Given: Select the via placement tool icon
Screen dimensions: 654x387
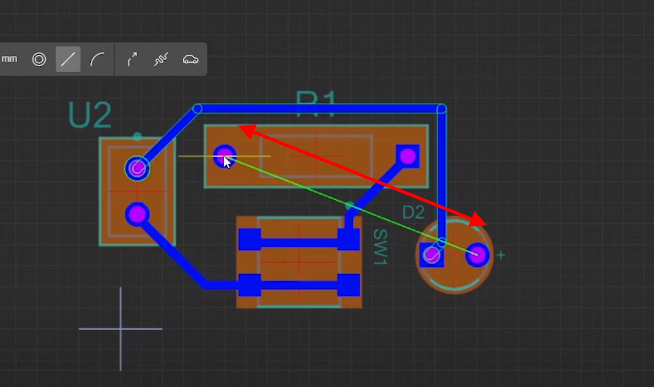Looking at the screenshot, I should tap(39, 59).
